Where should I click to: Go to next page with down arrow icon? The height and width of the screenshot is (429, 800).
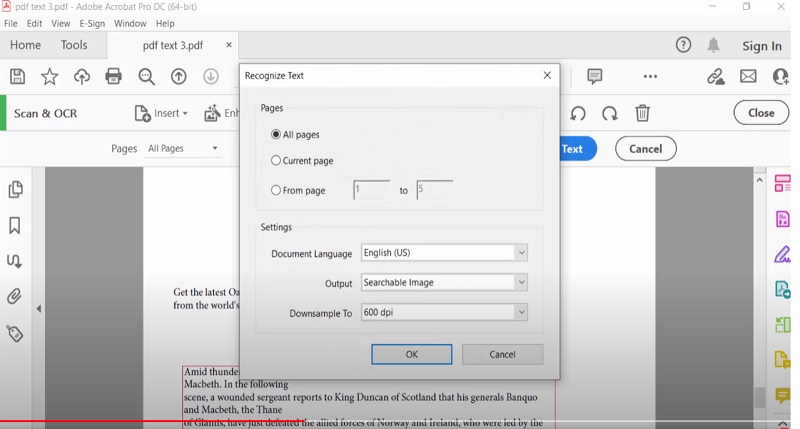[x=211, y=77]
